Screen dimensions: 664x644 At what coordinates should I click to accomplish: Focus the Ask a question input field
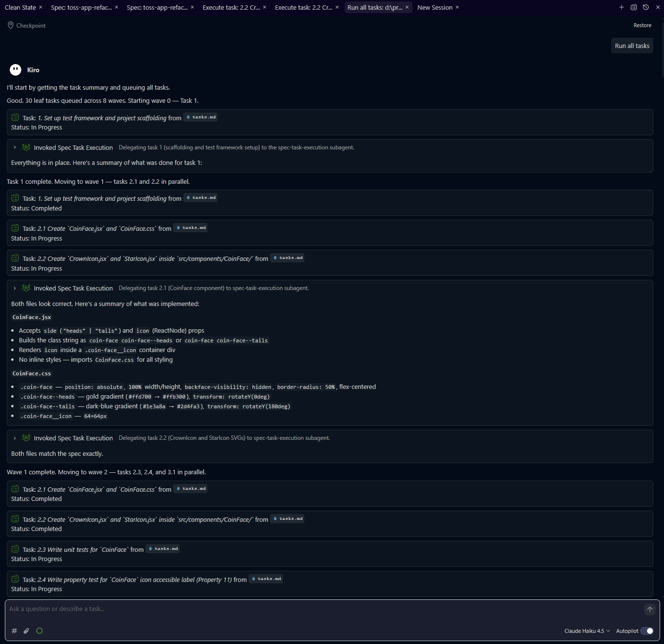point(325,609)
